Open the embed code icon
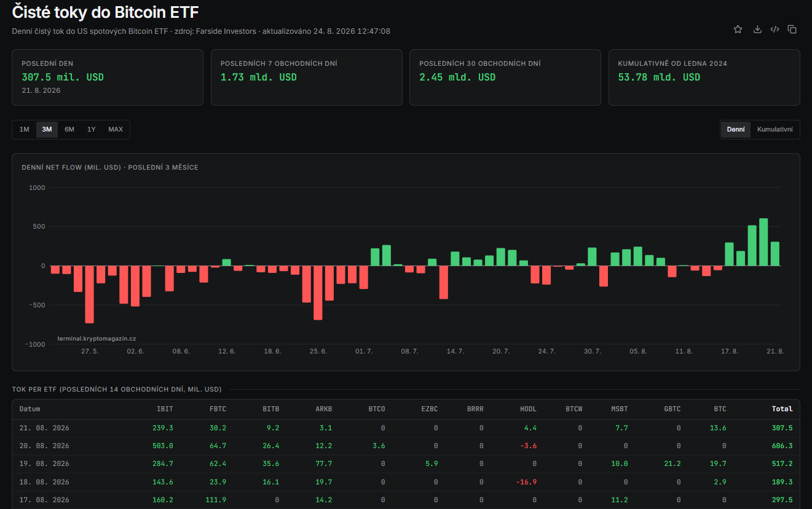The height and width of the screenshot is (509, 812). 775,29
